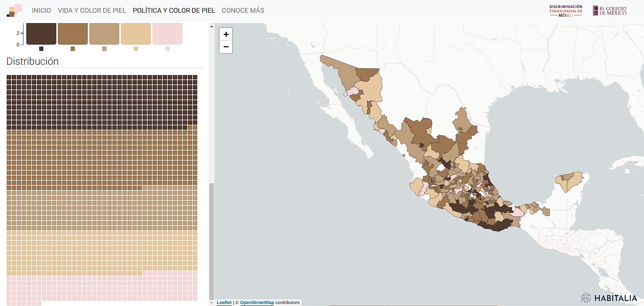The width and height of the screenshot is (644, 306).
Task: Open the El Colegio de México logo
Action: (609, 11)
